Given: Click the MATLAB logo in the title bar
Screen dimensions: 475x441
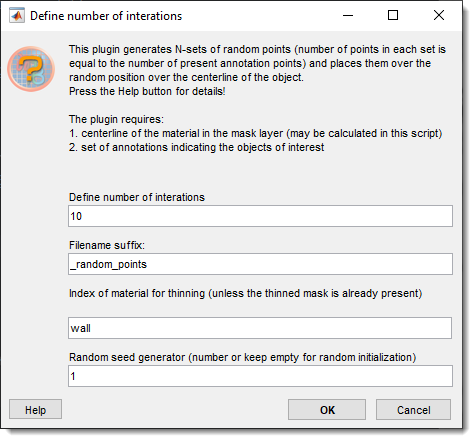Looking at the screenshot, I should pyautogui.click(x=17, y=15).
